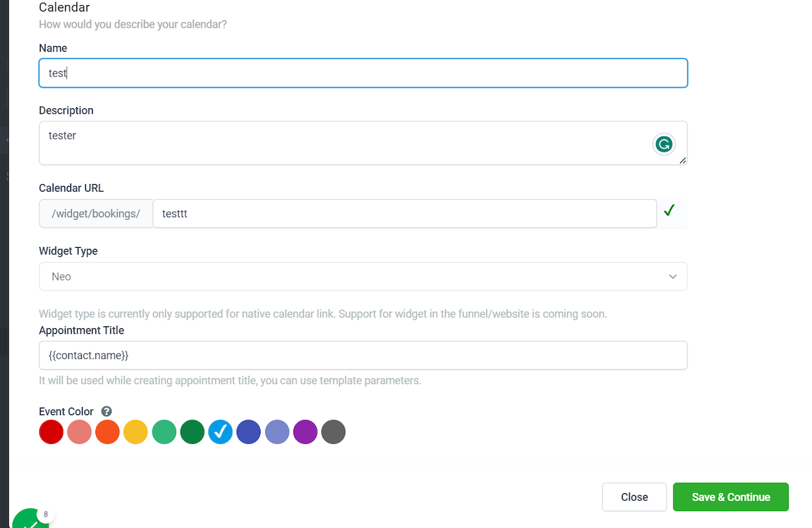Image resolution: width=812 pixels, height=528 pixels.
Task: Choose the gray event color
Action: pyautogui.click(x=333, y=432)
